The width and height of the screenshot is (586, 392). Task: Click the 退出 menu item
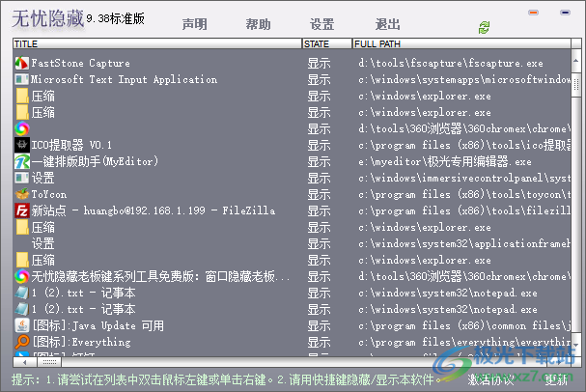tap(387, 24)
